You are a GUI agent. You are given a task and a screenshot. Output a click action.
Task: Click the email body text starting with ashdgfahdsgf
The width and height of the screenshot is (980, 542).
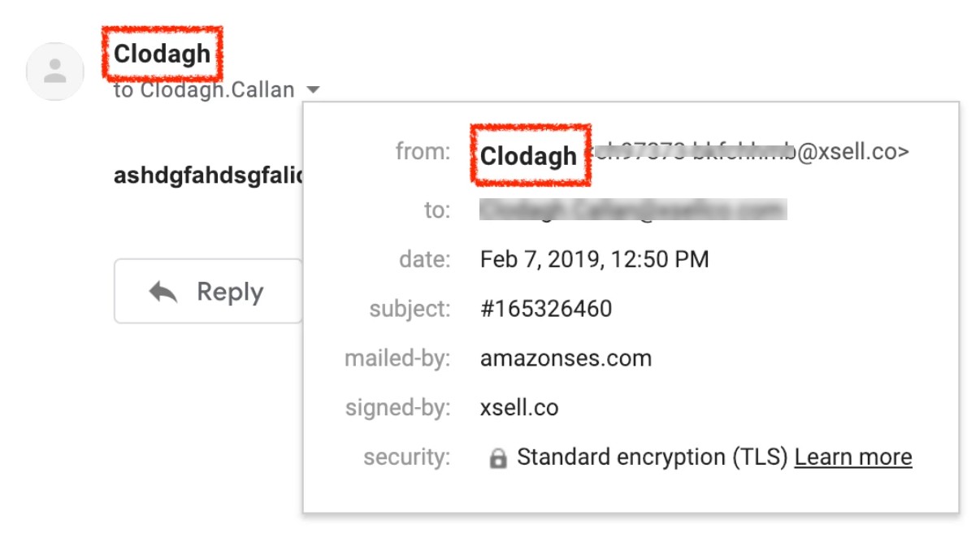[208, 175]
